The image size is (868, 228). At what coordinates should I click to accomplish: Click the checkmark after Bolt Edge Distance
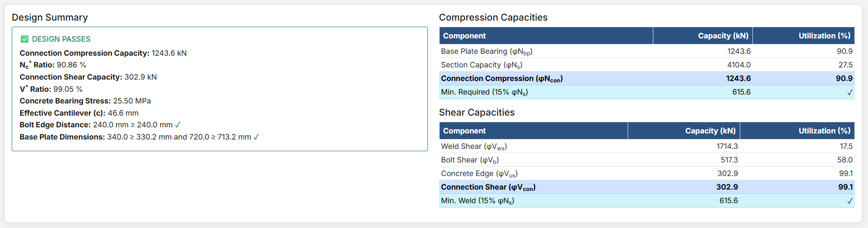pyautogui.click(x=178, y=125)
